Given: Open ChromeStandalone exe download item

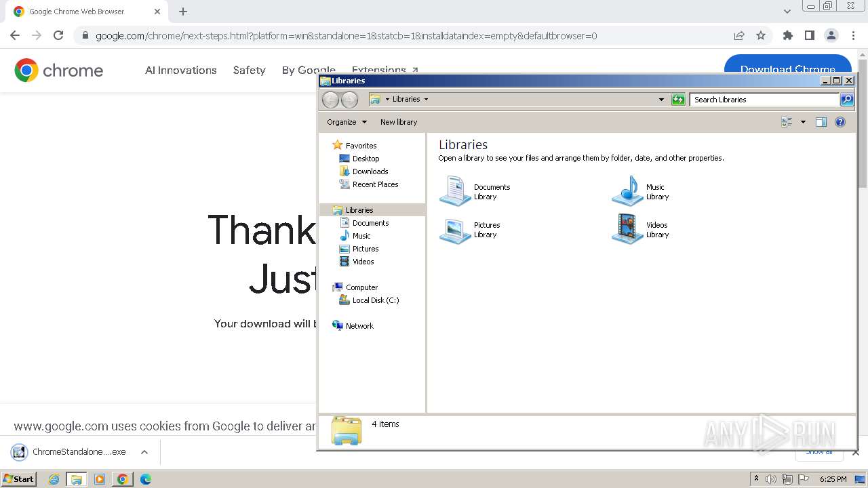Looking at the screenshot, I should [70, 452].
